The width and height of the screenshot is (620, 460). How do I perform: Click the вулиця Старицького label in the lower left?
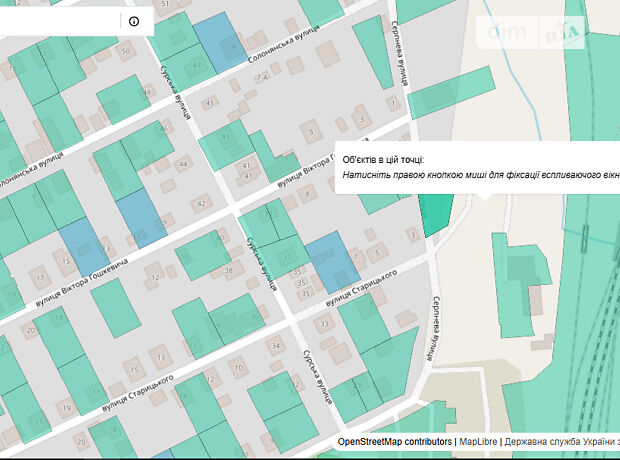tap(138, 396)
